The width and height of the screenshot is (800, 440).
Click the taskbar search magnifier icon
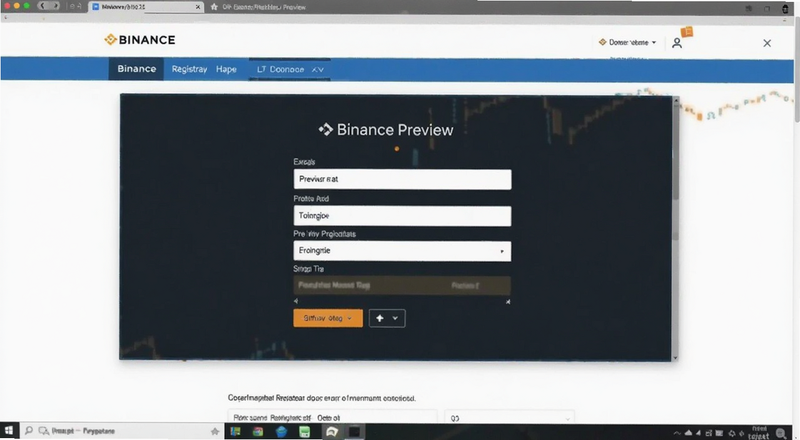(x=29, y=431)
